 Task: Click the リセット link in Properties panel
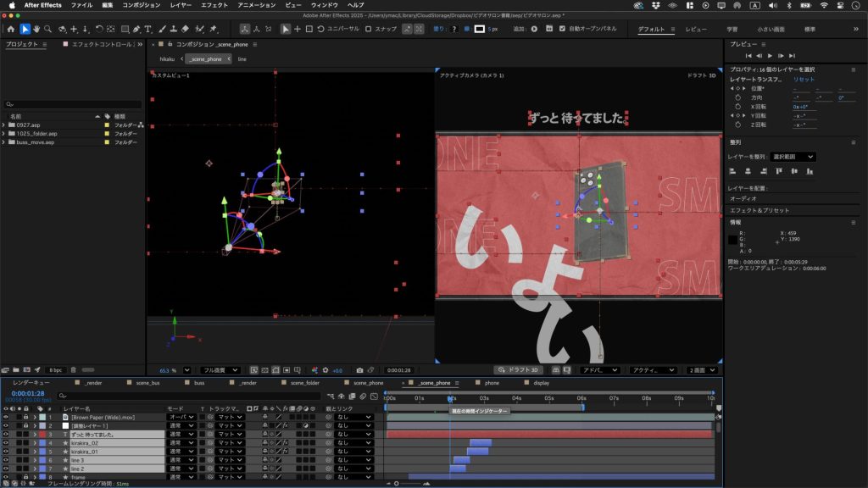click(804, 79)
